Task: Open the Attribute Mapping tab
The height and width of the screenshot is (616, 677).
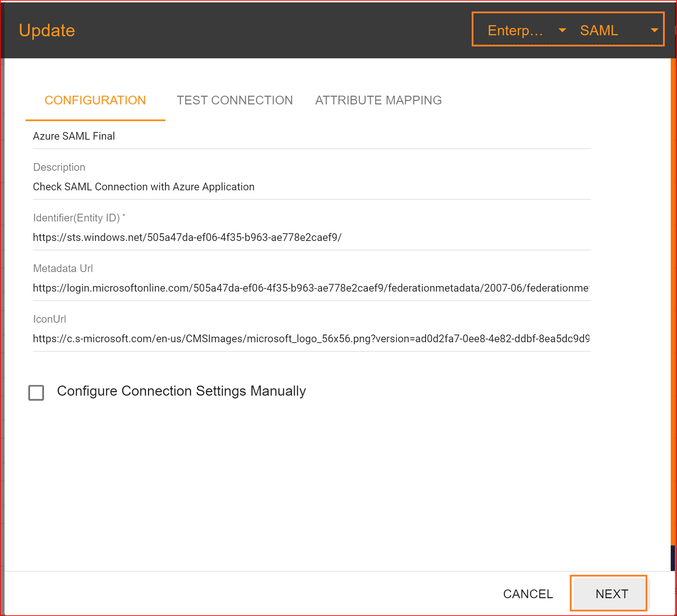Action: [378, 101]
